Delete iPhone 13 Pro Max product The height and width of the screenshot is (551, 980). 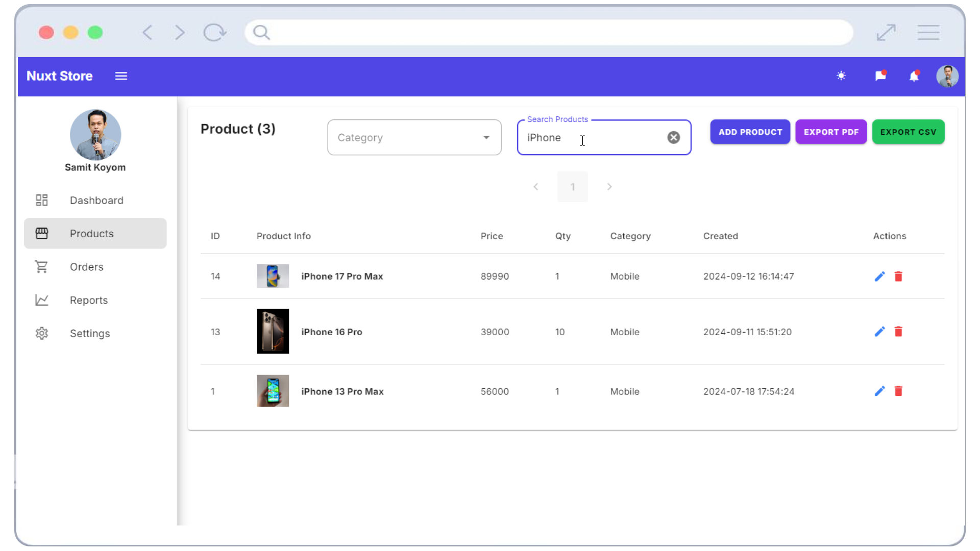click(898, 391)
